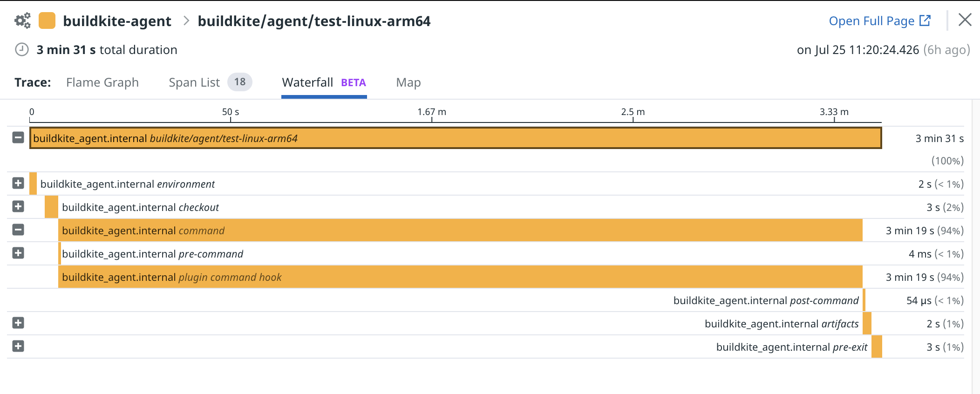This screenshot has height=394, width=980.
Task: Collapse the command span
Action: pos(18,230)
